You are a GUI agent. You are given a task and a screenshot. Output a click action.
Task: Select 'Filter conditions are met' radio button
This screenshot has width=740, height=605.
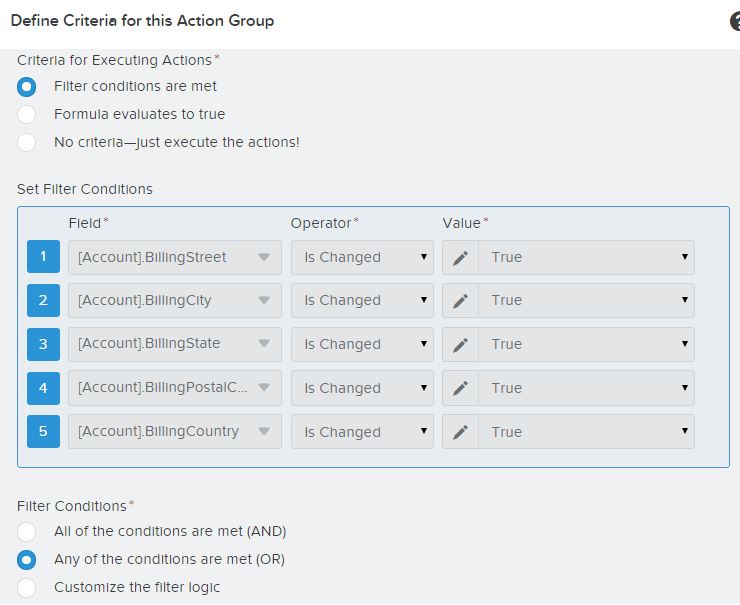click(27, 86)
